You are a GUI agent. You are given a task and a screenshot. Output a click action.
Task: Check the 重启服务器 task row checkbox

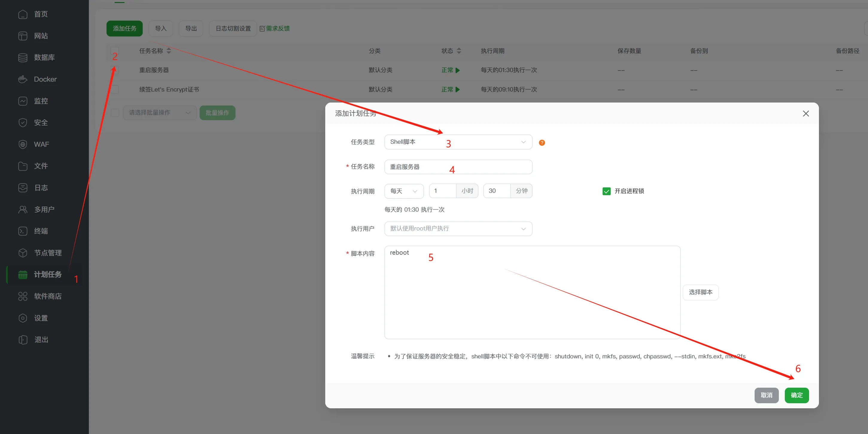coord(115,70)
